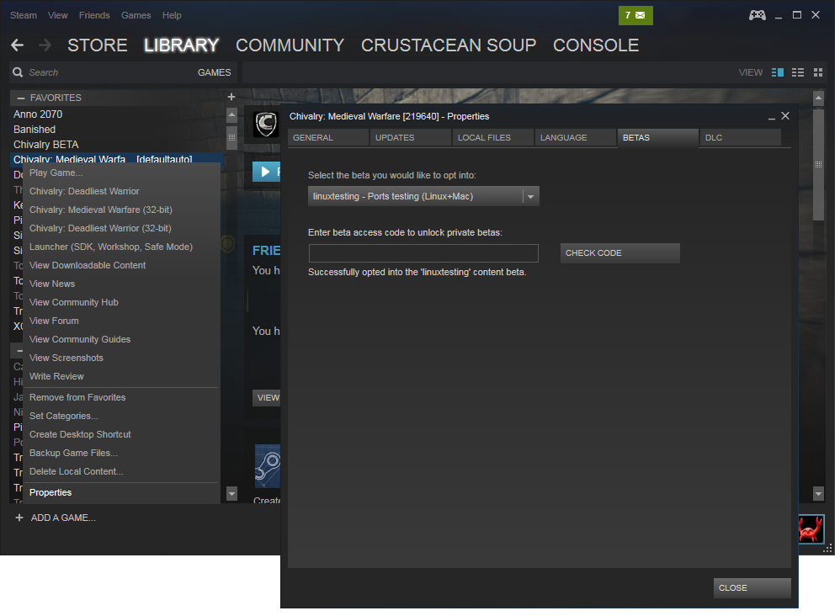
Task: Switch to the DLC tab
Action: (741, 138)
